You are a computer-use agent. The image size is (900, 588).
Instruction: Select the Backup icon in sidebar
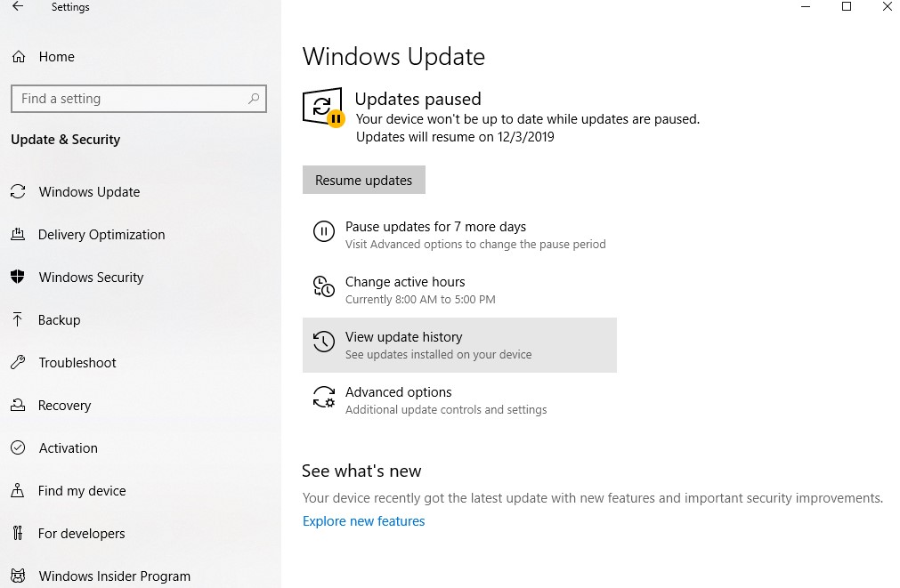[19, 319]
